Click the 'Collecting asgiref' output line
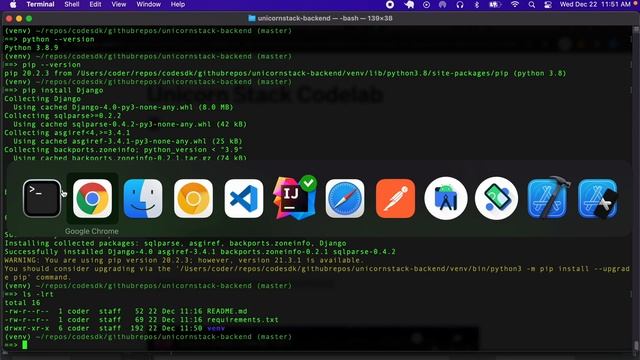 click(67, 133)
